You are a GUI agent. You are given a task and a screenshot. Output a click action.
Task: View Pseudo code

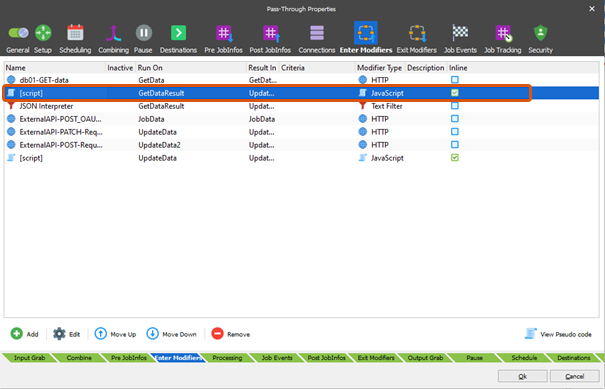coord(558,334)
